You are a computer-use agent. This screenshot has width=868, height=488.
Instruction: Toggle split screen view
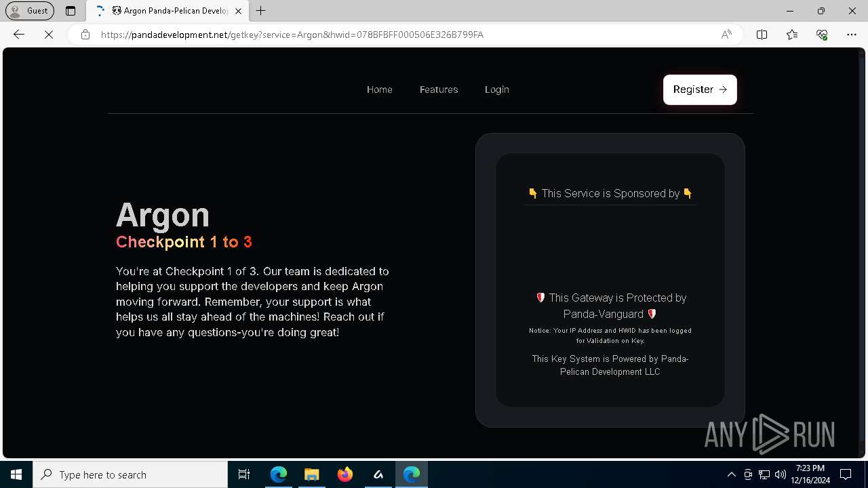point(762,35)
